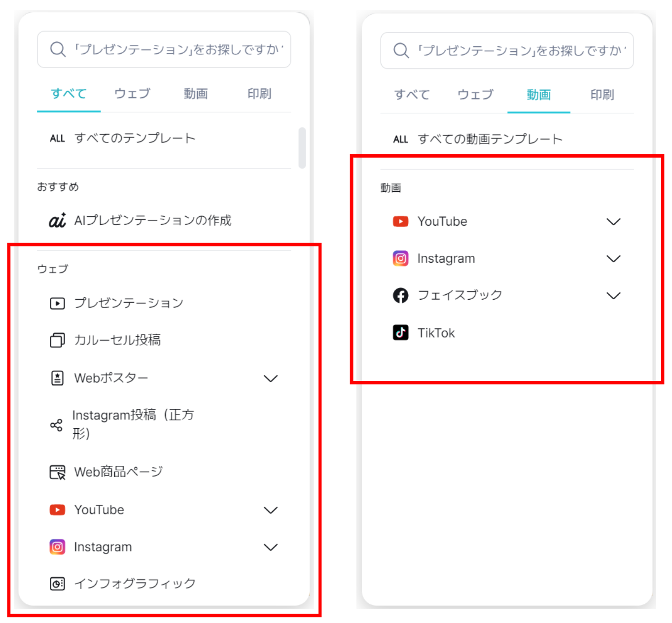The width and height of the screenshot is (672, 623).
Task: Click the TikTok logo icon
Action: (400, 333)
